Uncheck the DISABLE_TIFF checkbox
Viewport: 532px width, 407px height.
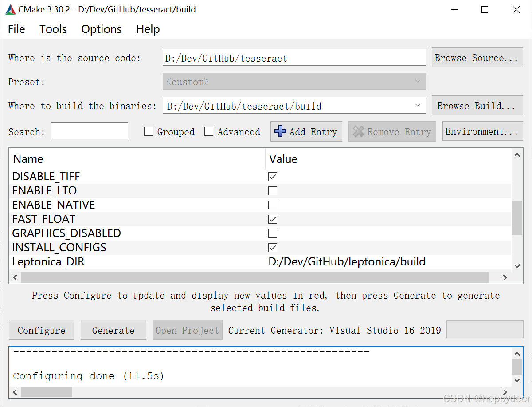pos(273,177)
